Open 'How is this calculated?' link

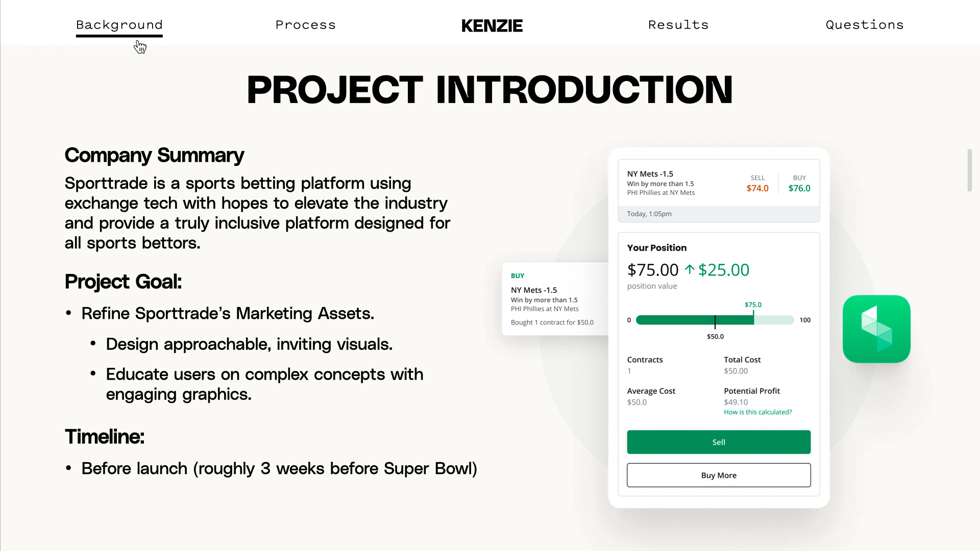pos(758,412)
